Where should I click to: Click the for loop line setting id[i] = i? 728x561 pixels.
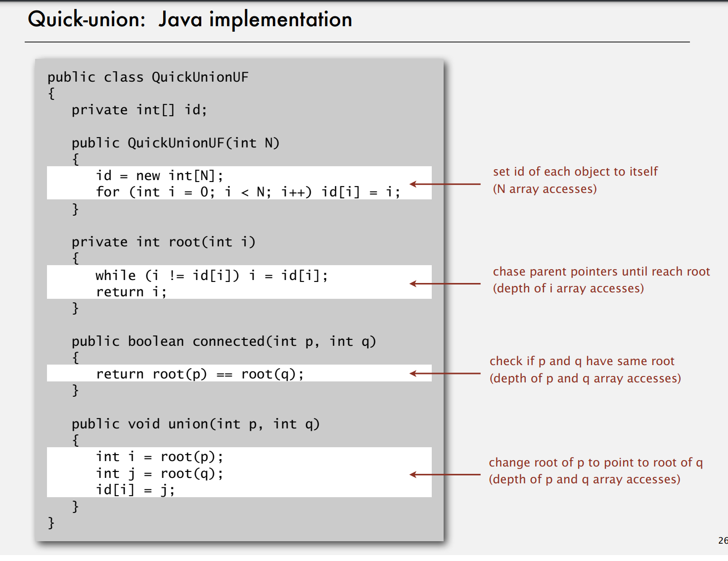248,192
